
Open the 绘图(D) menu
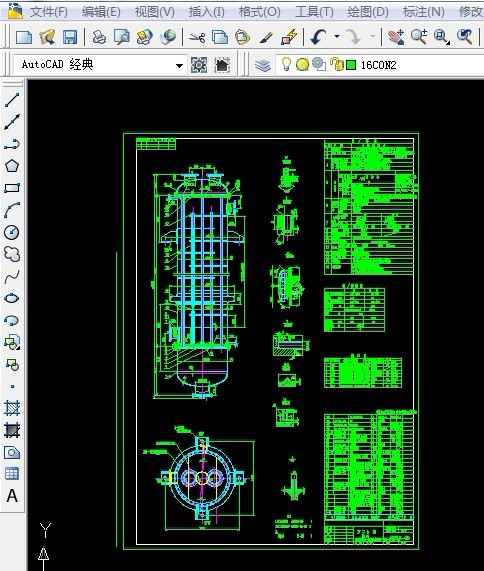click(x=368, y=12)
